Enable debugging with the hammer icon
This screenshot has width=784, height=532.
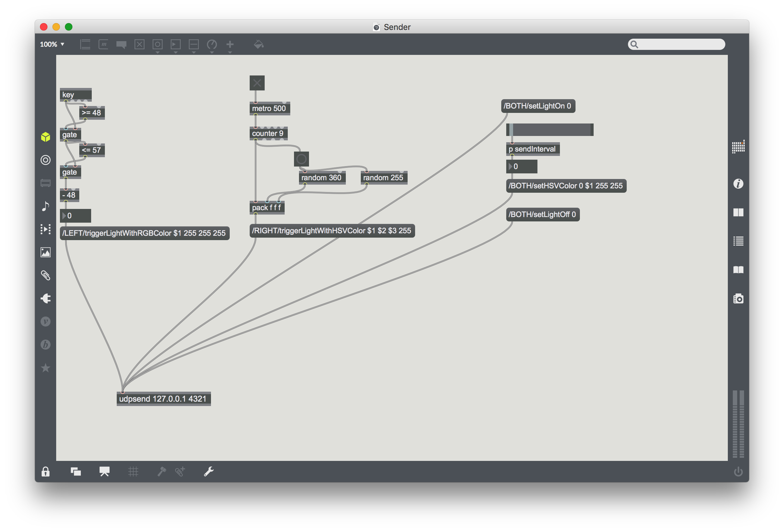161,472
